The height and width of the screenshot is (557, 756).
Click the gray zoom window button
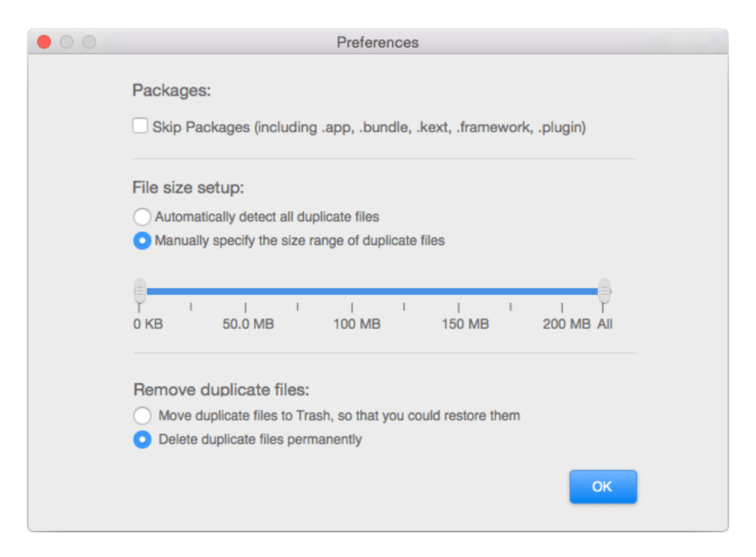89,42
